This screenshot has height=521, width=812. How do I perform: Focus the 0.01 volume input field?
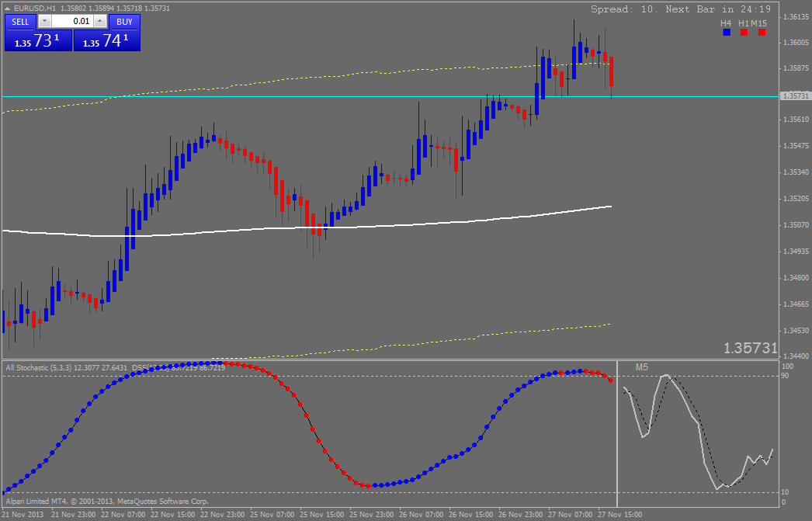point(72,21)
